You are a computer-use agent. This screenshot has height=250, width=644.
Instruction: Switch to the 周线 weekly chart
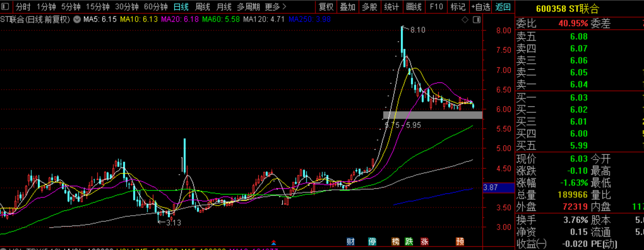click(x=202, y=7)
